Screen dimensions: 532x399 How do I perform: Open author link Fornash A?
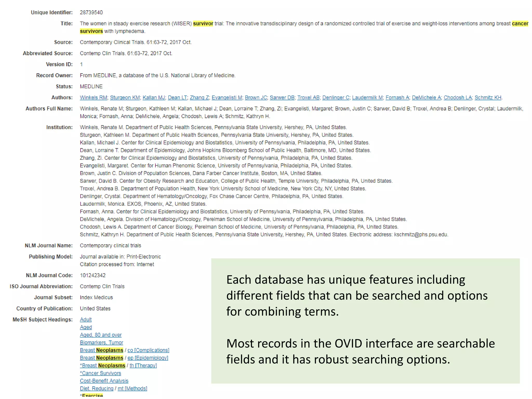pyautogui.click(x=397, y=97)
